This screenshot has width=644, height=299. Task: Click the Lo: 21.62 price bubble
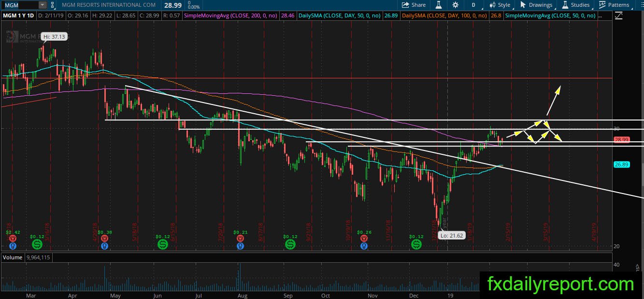pos(451,236)
